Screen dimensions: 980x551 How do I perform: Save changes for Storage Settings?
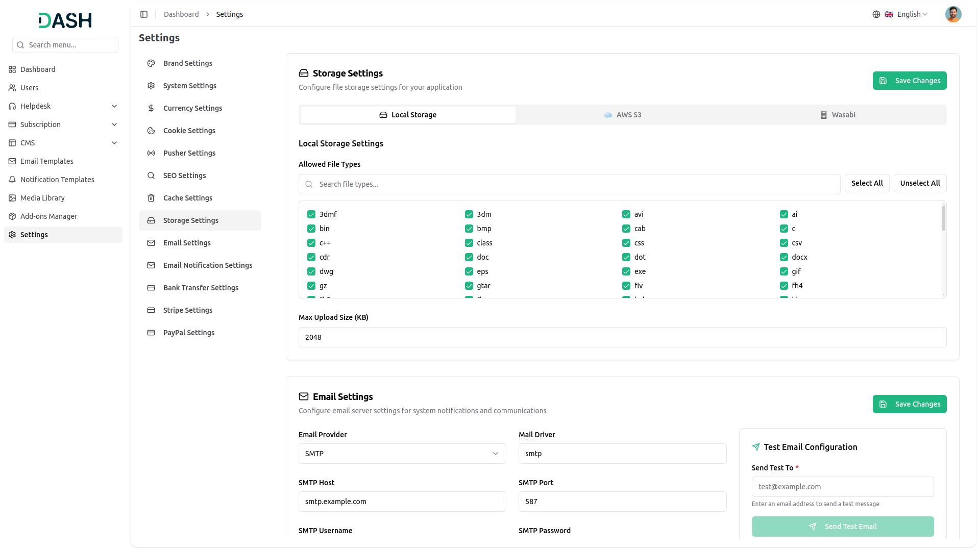[909, 81]
